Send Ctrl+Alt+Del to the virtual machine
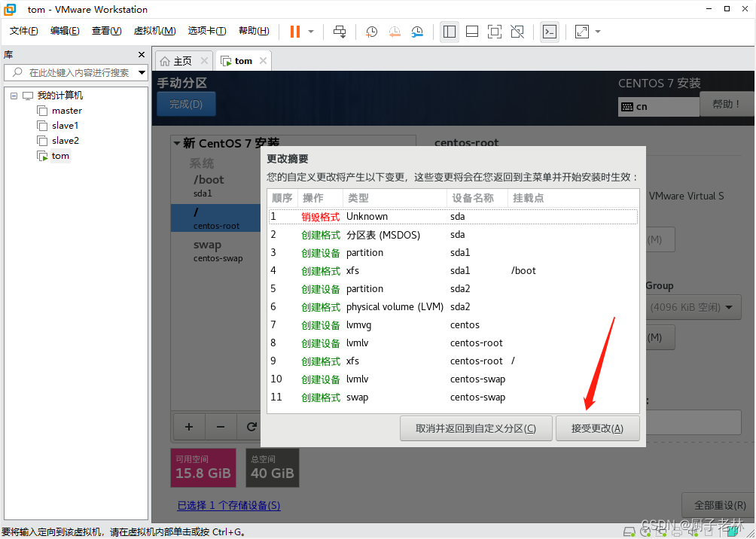 (340, 32)
